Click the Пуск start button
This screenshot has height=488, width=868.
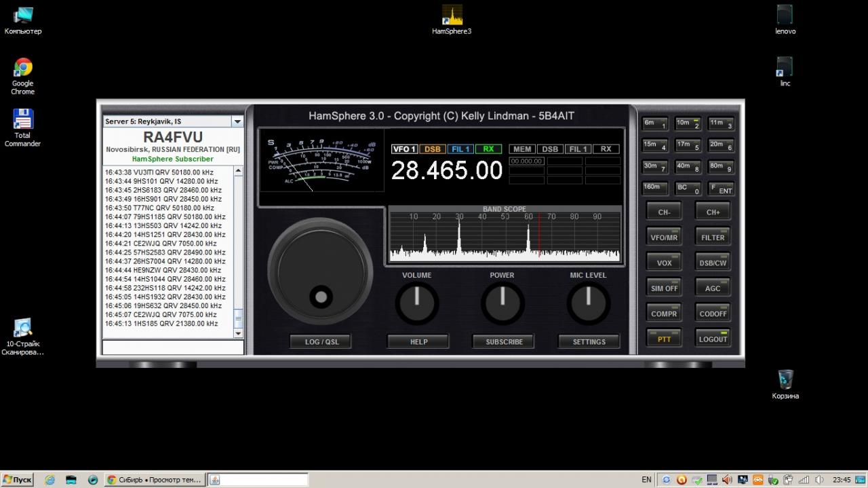pos(18,480)
